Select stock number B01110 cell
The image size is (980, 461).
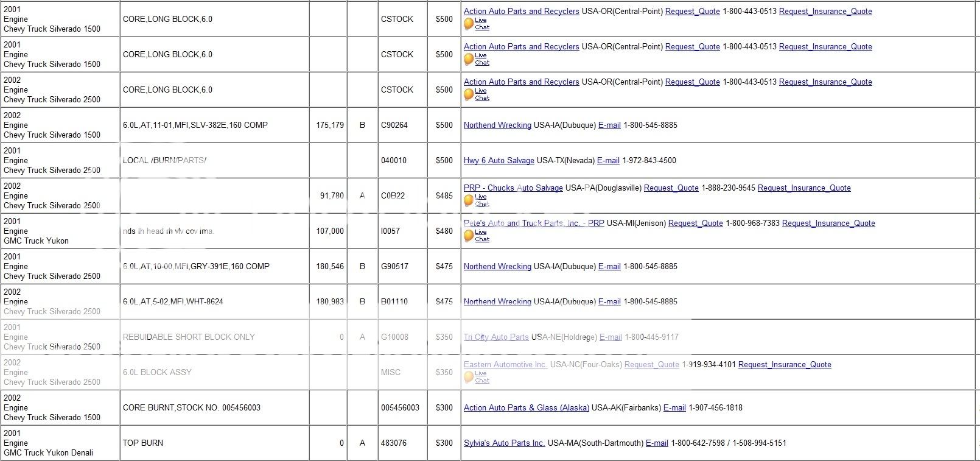click(x=402, y=301)
